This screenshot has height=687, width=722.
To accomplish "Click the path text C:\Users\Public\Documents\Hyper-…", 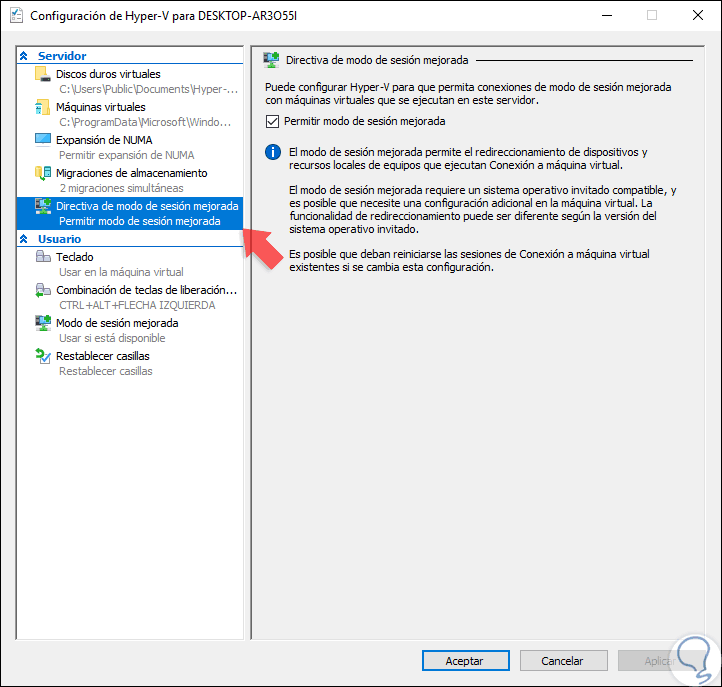I will click(148, 89).
